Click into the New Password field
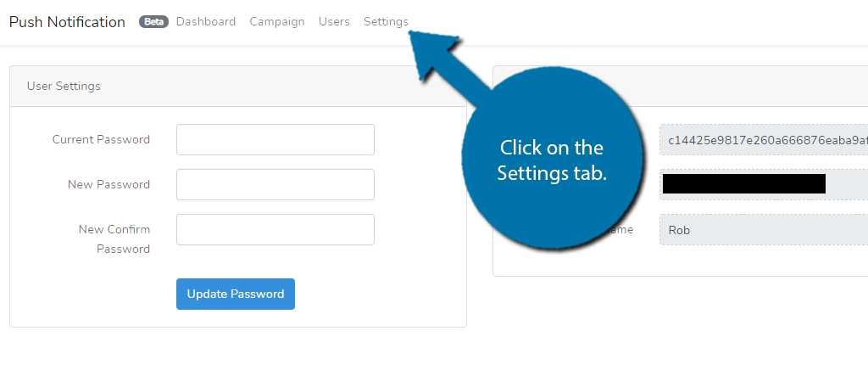 pyautogui.click(x=275, y=185)
